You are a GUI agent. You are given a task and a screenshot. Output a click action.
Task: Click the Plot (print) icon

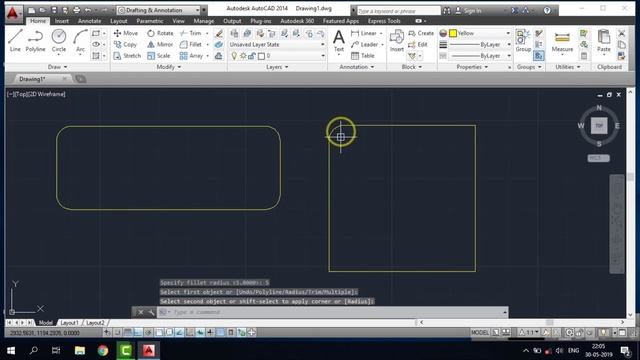(76, 10)
